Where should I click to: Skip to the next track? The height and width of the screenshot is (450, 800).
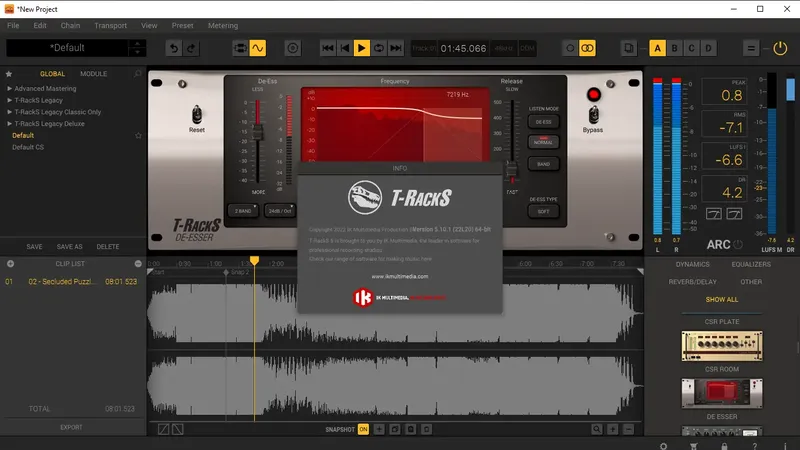tap(395, 48)
